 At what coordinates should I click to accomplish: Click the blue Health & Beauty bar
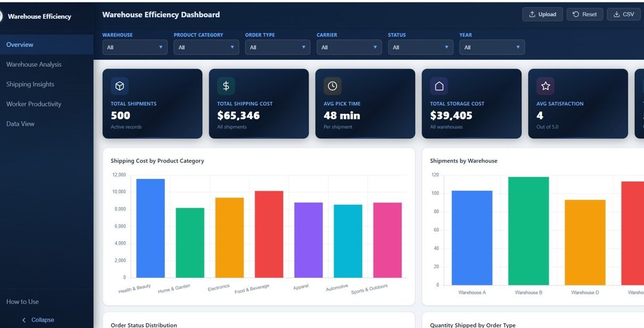point(151,229)
